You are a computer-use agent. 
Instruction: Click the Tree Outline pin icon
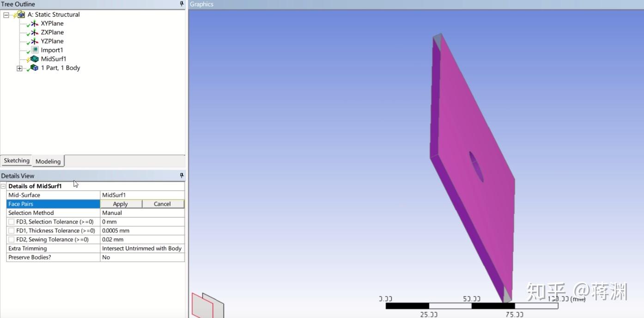pyautogui.click(x=181, y=4)
